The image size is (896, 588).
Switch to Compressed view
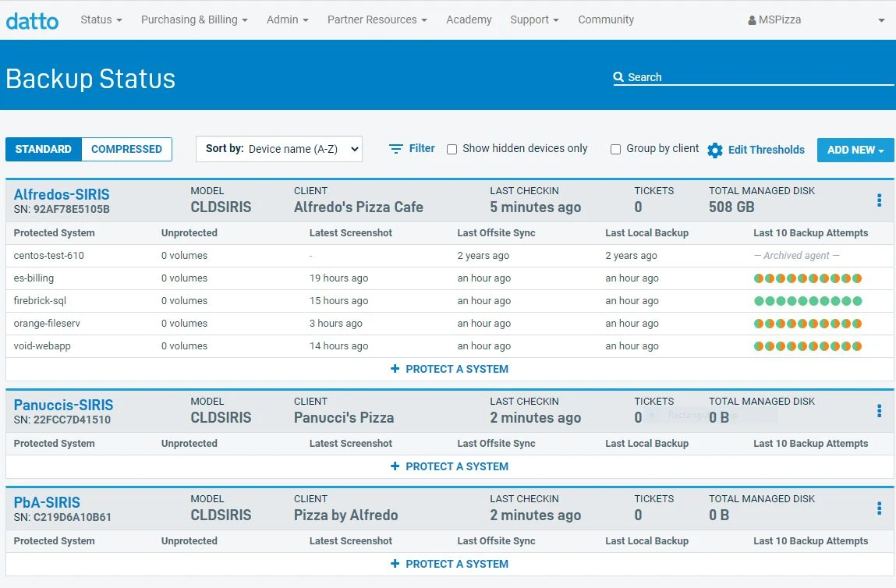tap(126, 149)
